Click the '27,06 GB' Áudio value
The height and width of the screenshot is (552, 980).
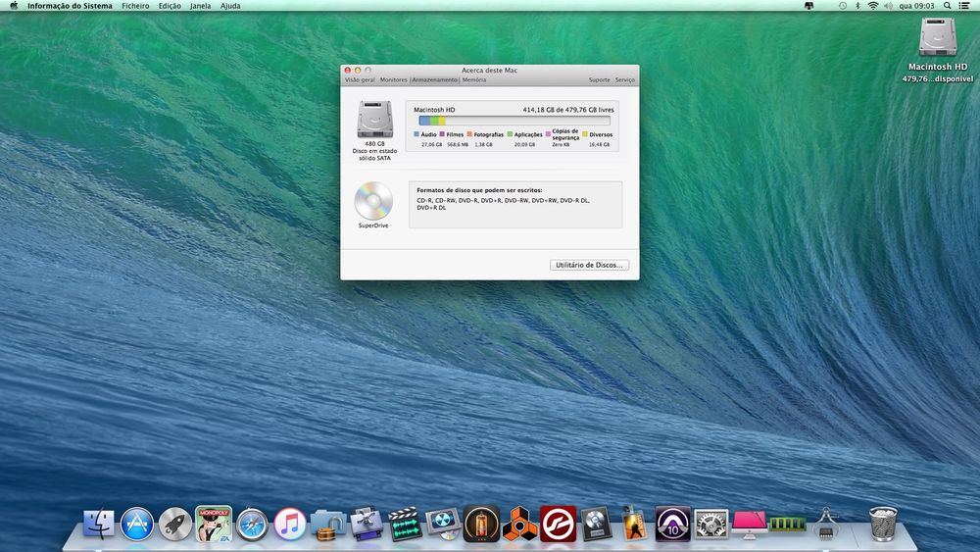431,144
